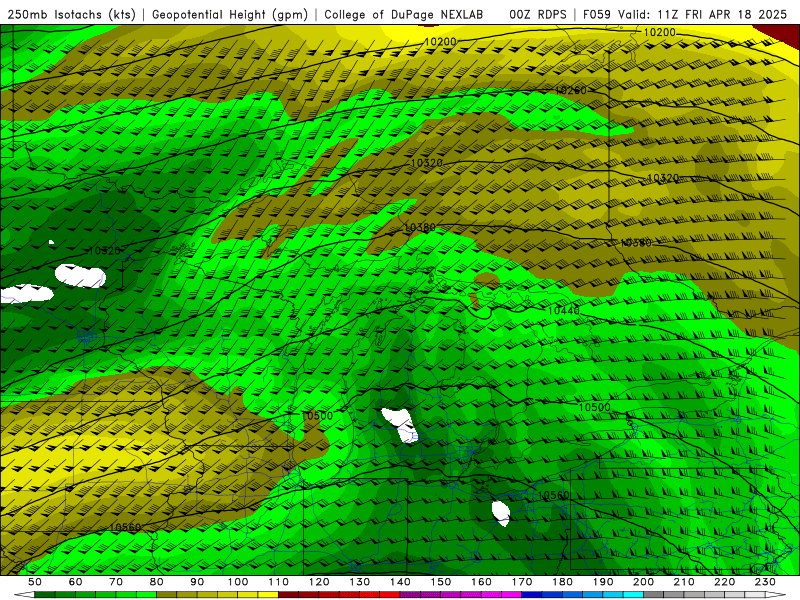This screenshot has height=600, width=800.
Task: Click the 'F059' forecast hour label
Action: point(597,15)
